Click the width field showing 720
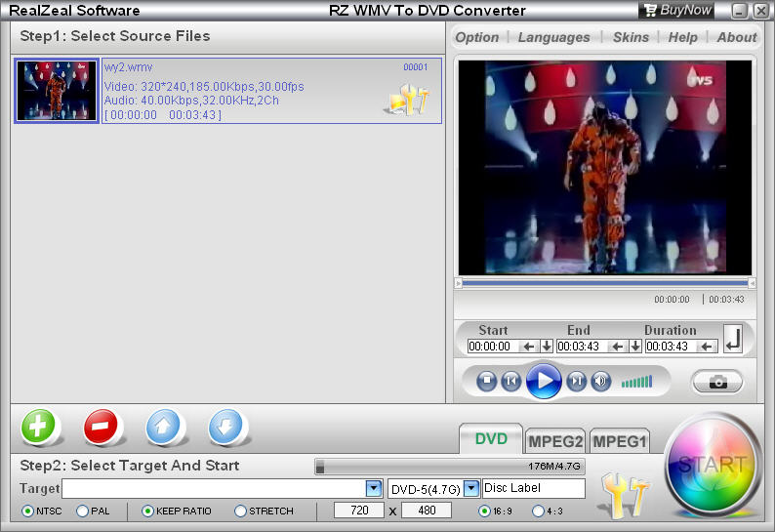 (359, 511)
